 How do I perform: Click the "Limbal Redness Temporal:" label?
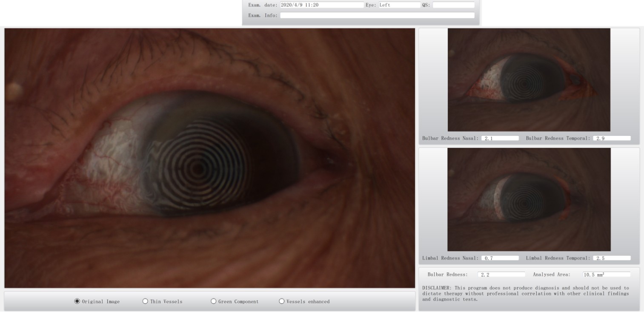558,258
